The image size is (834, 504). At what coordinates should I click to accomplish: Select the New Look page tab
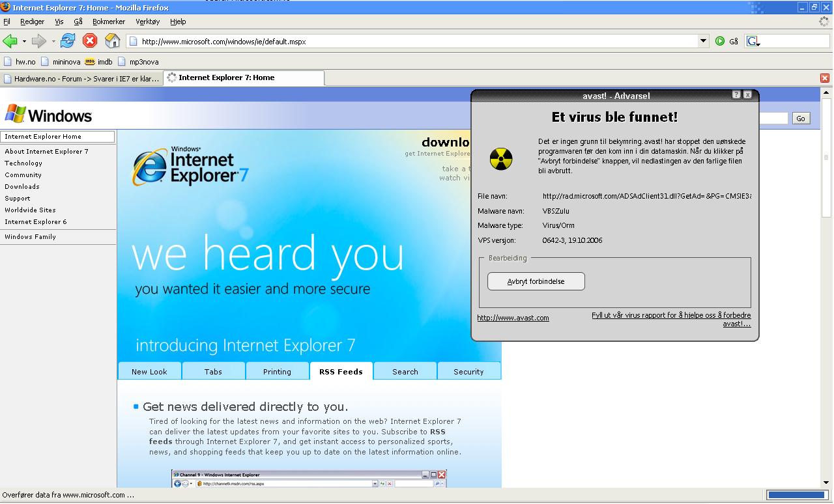click(149, 371)
